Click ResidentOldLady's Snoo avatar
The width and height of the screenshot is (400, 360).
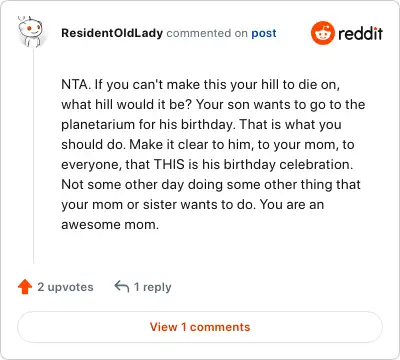[x=30, y=31]
